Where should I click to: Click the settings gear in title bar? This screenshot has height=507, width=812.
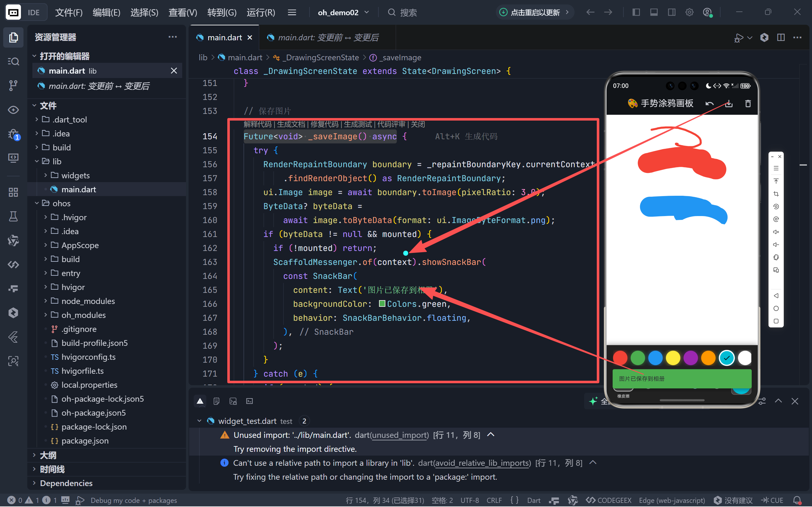(x=689, y=12)
